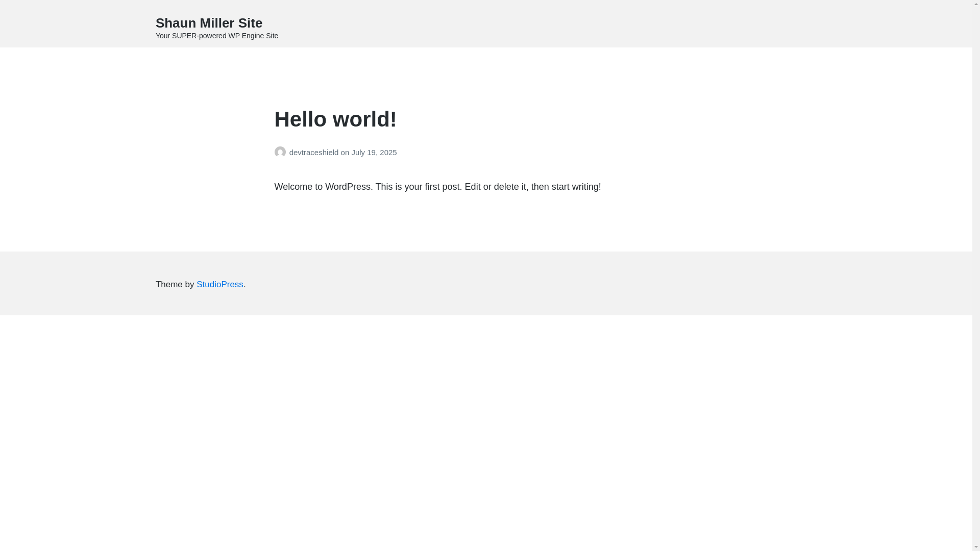Click the site tagline 'Your SUPER-powered WP Engine Site'
The height and width of the screenshot is (551, 980).
click(217, 36)
